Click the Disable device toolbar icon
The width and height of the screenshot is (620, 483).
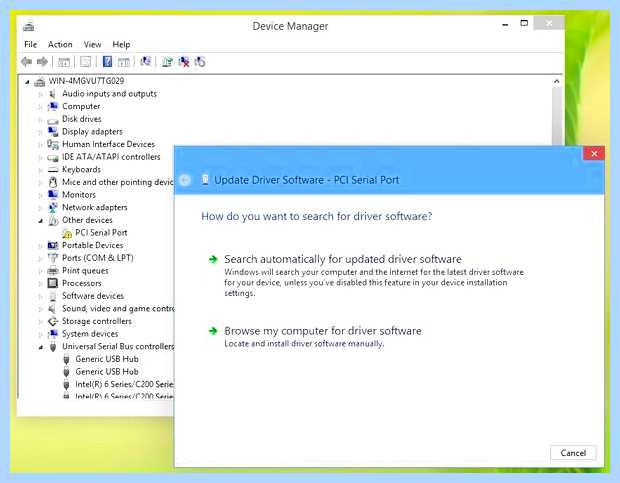click(x=200, y=62)
